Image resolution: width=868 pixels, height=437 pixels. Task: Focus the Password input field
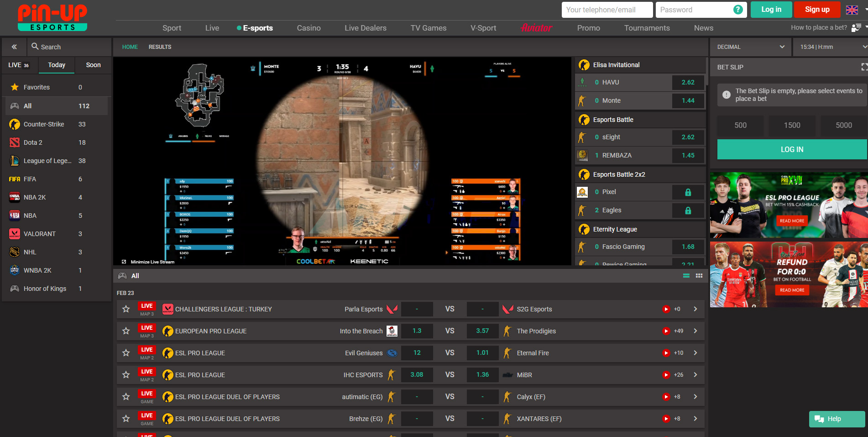pos(701,10)
